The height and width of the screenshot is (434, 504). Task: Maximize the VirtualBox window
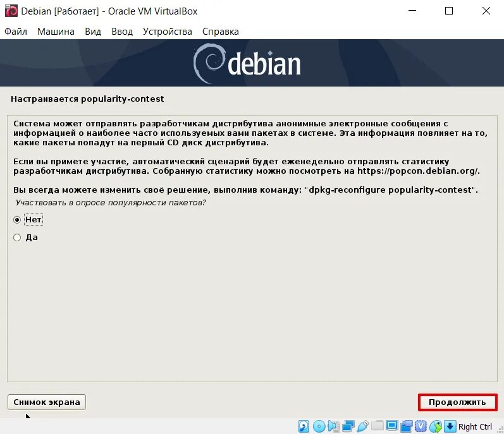[x=449, y=11]
